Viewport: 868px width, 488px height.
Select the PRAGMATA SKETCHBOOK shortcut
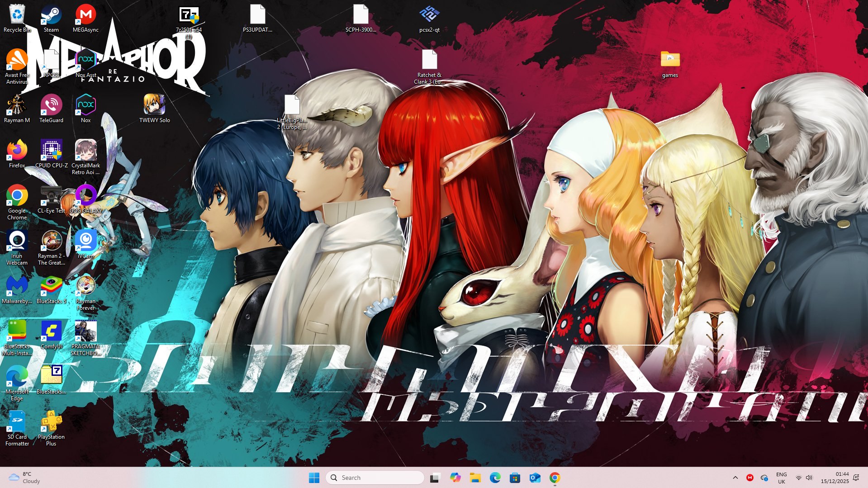click(85, 338)
